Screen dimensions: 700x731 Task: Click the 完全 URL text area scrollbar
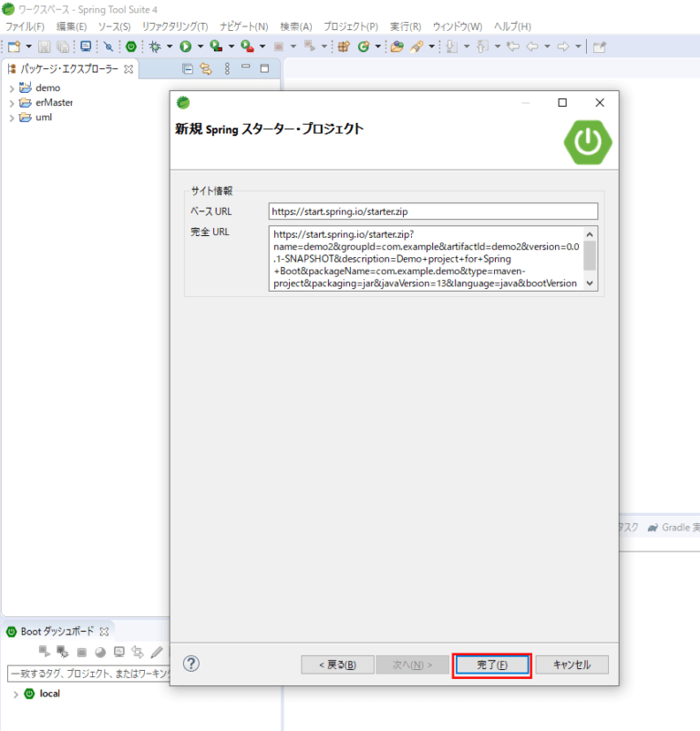pos(590,258)
